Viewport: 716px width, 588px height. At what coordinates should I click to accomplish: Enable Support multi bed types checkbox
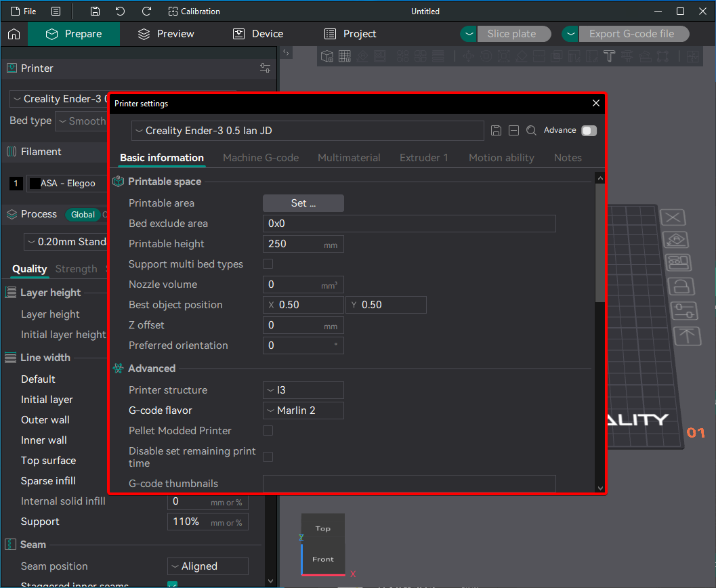[268, 264]
